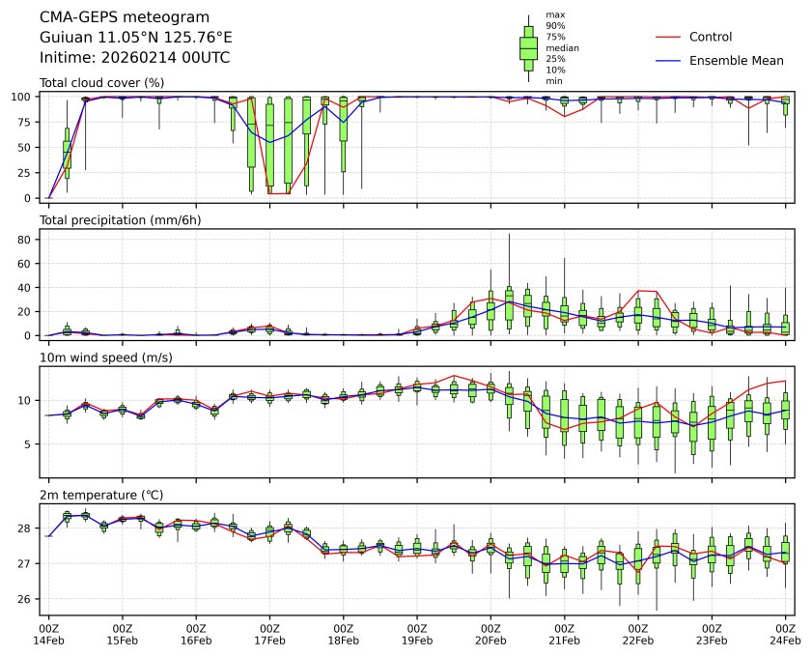The width and height of the screenshot is (812, 657).
Task: Select the 'Ensemble Mean' legend label
Action: point(736,60)
